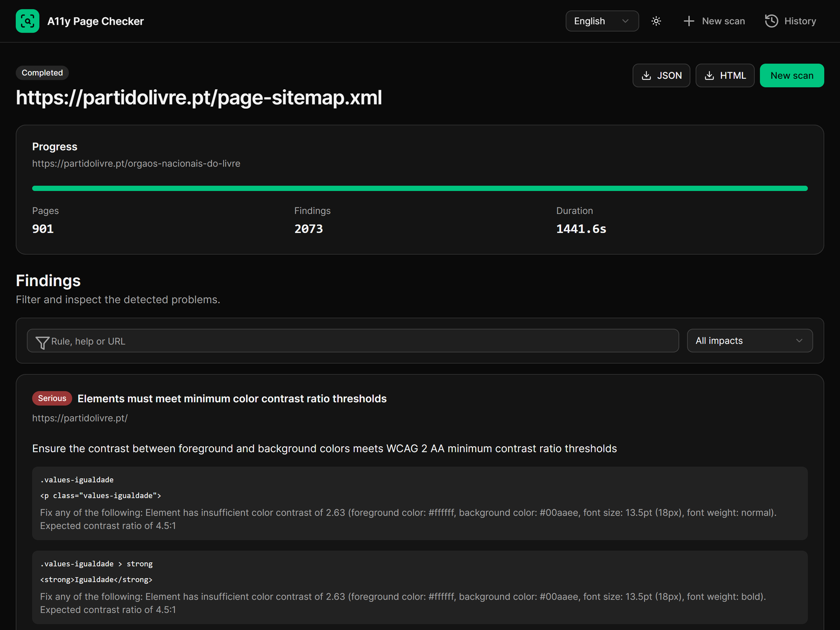Click the Findings section heading
This screenshot has height=630, width=840.
point(48,281)
